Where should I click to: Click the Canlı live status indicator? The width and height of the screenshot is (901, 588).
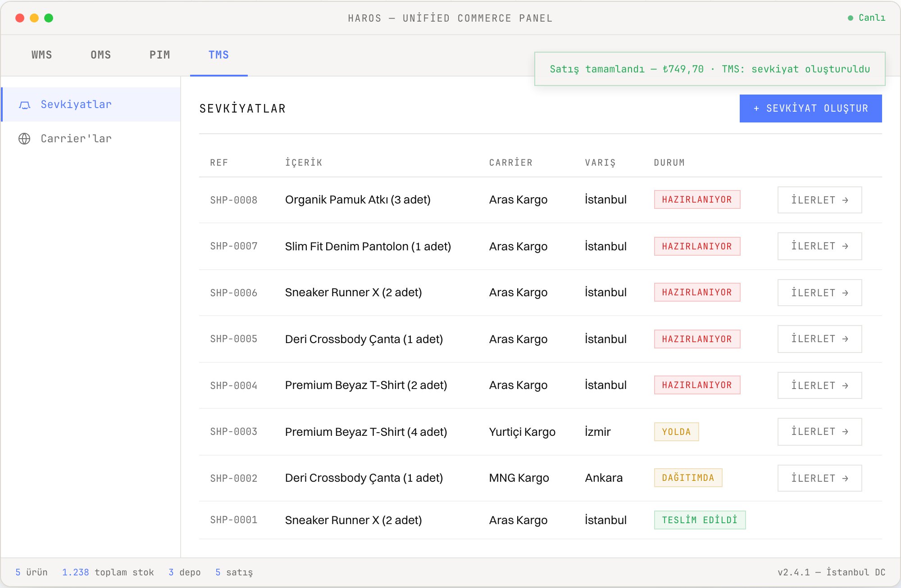coord(866,18)
